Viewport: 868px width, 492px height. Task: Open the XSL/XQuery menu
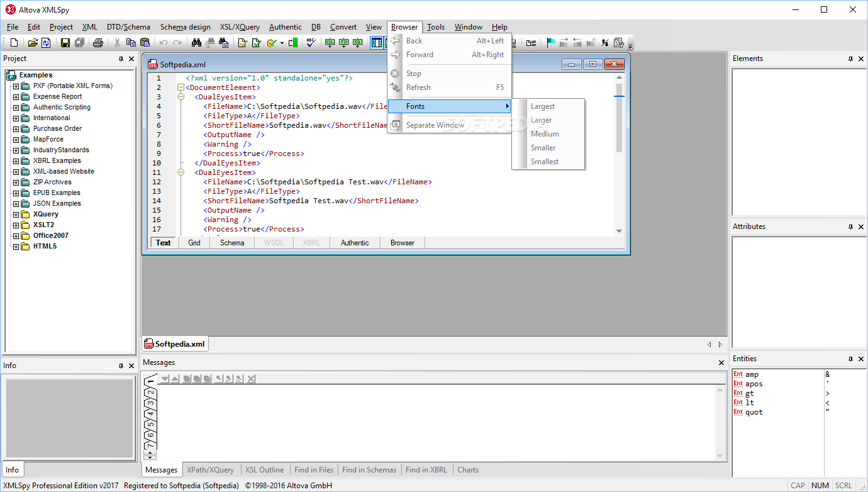pyautogui.click(x=240, y=27)
